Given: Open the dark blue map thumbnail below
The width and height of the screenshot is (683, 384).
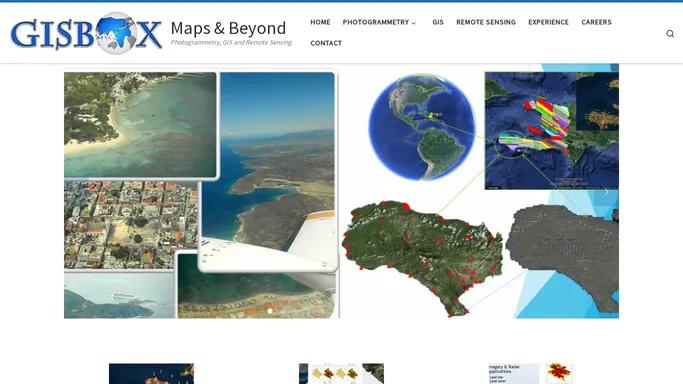Looking at the screenshot, I should [x=151, y=374].
